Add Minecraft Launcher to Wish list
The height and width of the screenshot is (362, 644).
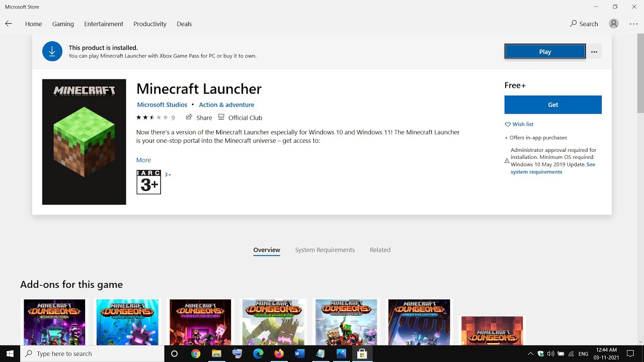[519, 124]
